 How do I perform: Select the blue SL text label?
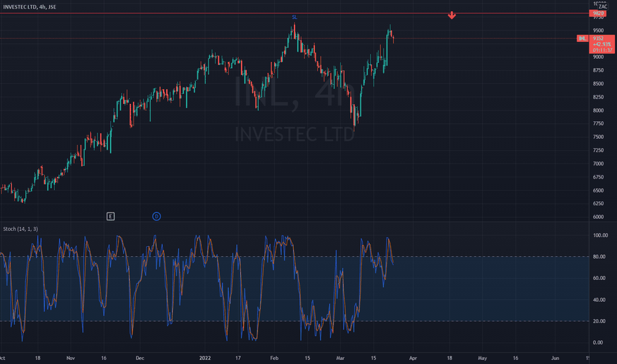click(295, 17)
